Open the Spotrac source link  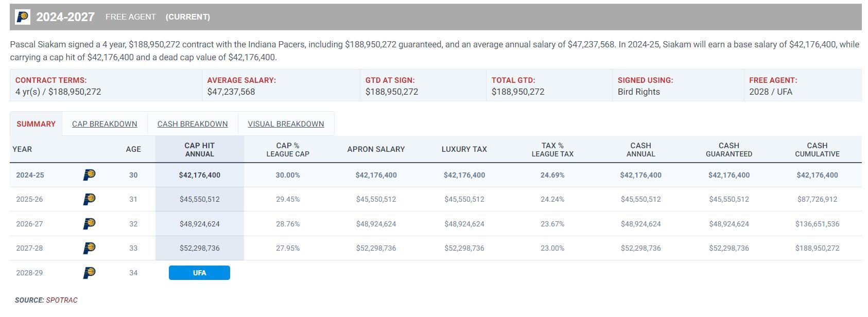(62, 300)
